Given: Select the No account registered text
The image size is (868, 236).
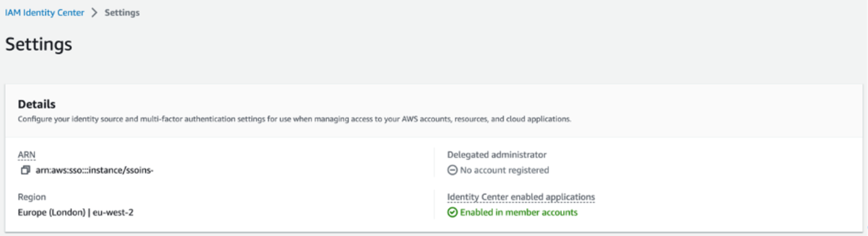Looking at the screenshot, I should 505,170.
